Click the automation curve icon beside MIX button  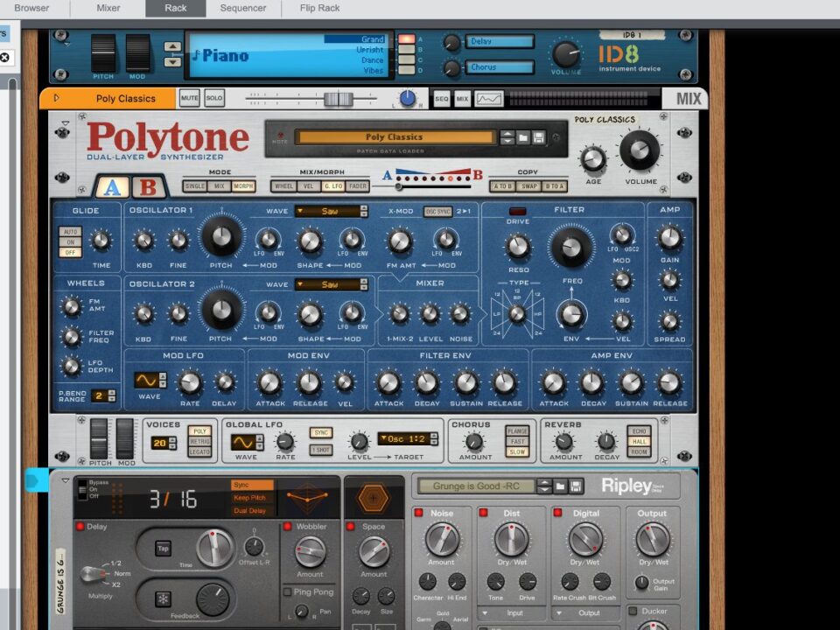[488, 99]
